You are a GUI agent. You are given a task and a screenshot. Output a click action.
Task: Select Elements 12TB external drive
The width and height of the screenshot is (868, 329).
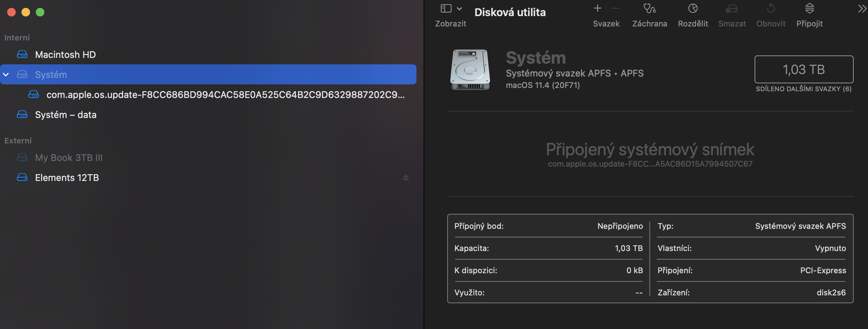(67, 178)
